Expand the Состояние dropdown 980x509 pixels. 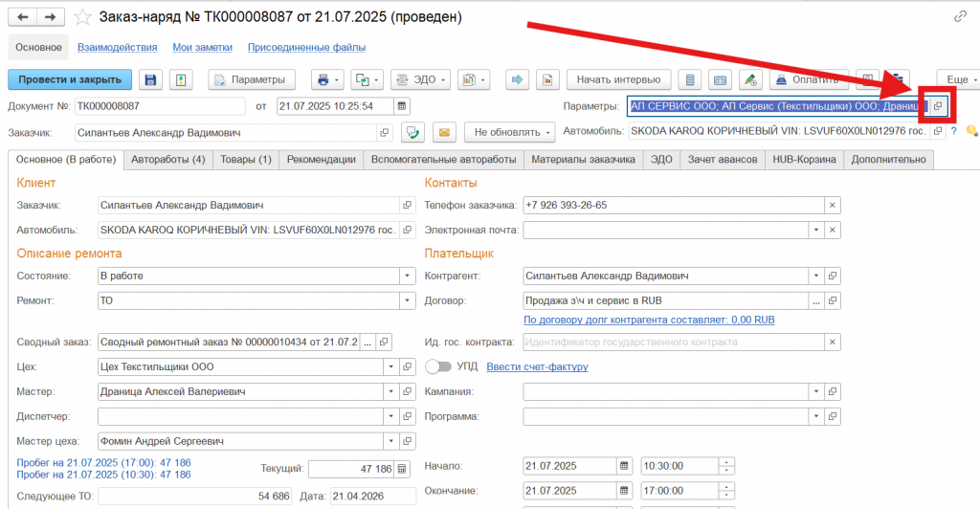pos(406,276)
